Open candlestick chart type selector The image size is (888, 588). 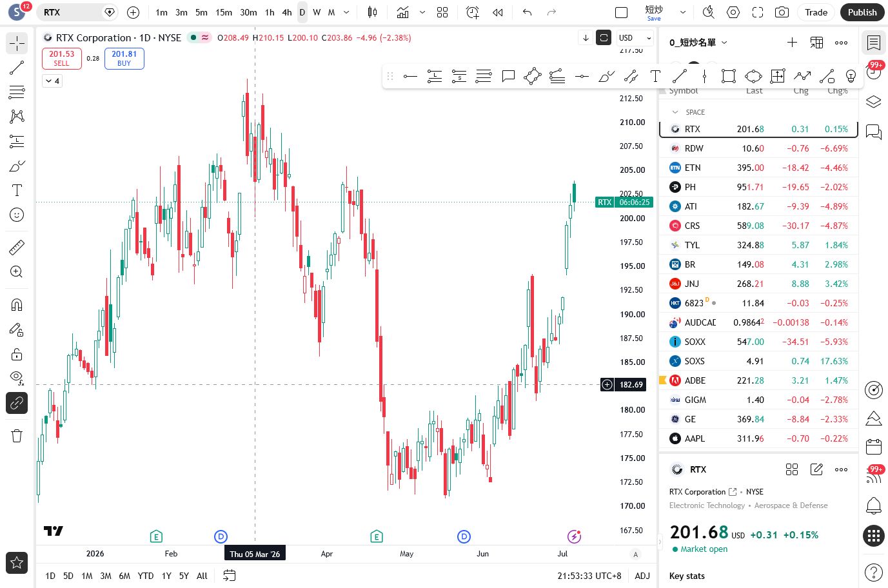tap(372, 12)
